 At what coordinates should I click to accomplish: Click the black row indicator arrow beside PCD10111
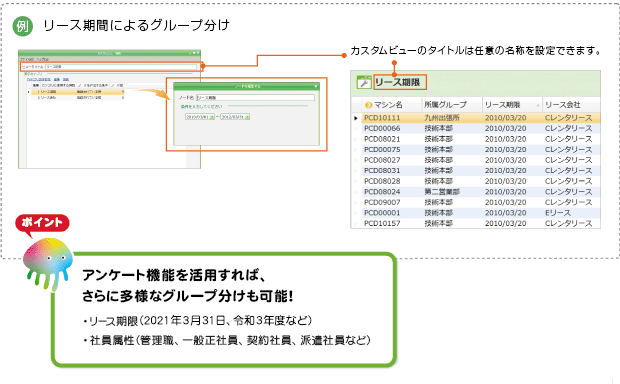(x=356, y=118)
